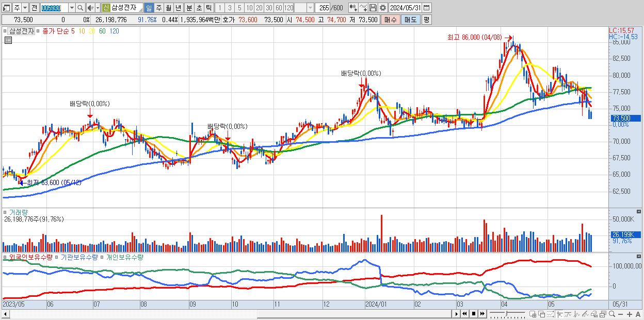The image size is (644, 320).
Task: Click the oscillator indicator icon
Action: click(577, 314)
